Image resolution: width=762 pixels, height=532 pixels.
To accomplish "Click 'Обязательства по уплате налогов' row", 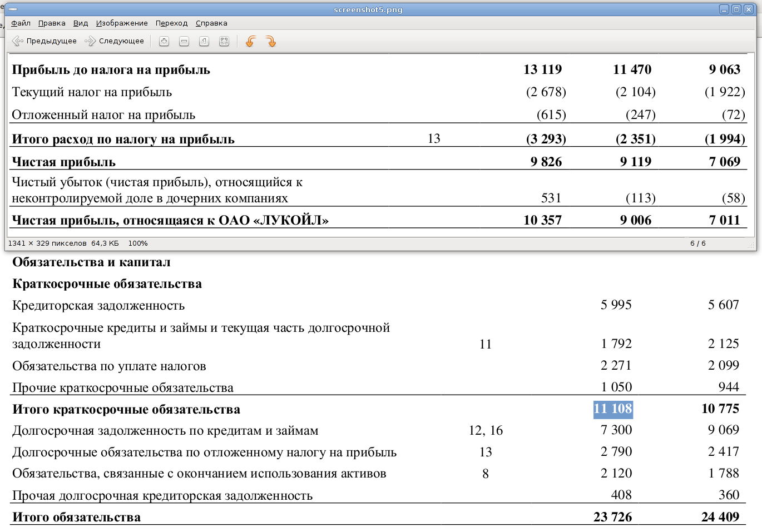I will 109,366.
